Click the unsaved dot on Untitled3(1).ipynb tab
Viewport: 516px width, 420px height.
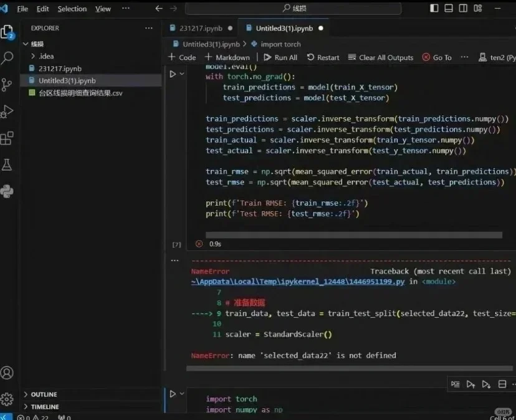tap(321, 28)
